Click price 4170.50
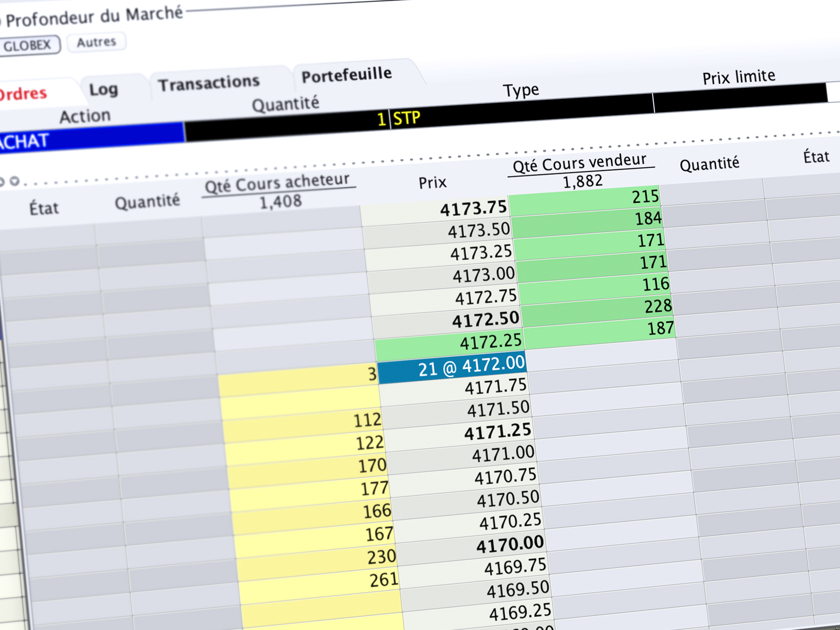The image size is (840, 630). pos(508,499)
